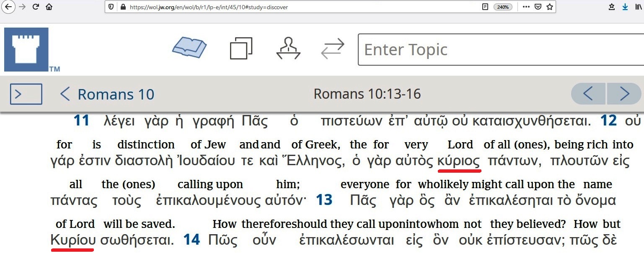Viewport: 644px width, 253px height.
Task: Bookmark this page with the star icon
Action: point(550,7)
